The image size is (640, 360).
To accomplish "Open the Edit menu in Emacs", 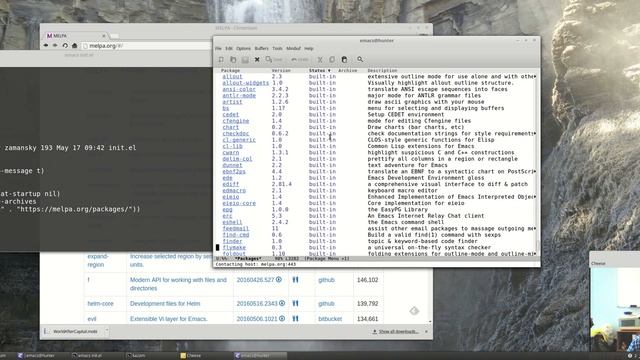I will (x=229, y=49).
